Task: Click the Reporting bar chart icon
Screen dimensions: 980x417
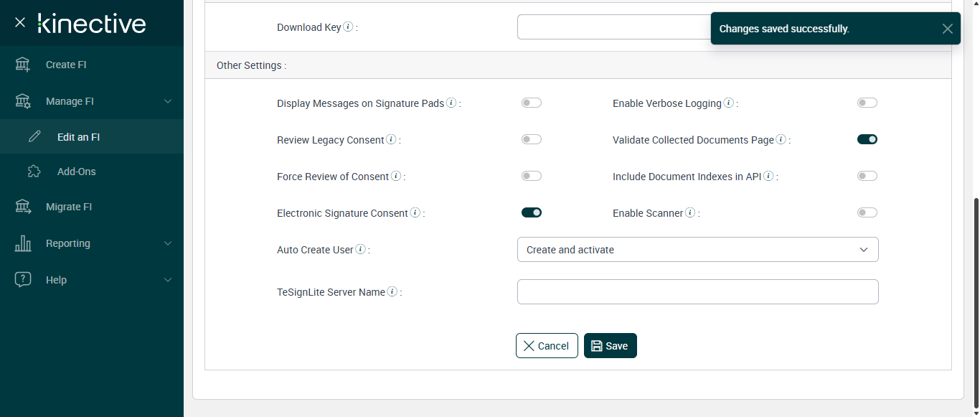Action: coord(23,243)
